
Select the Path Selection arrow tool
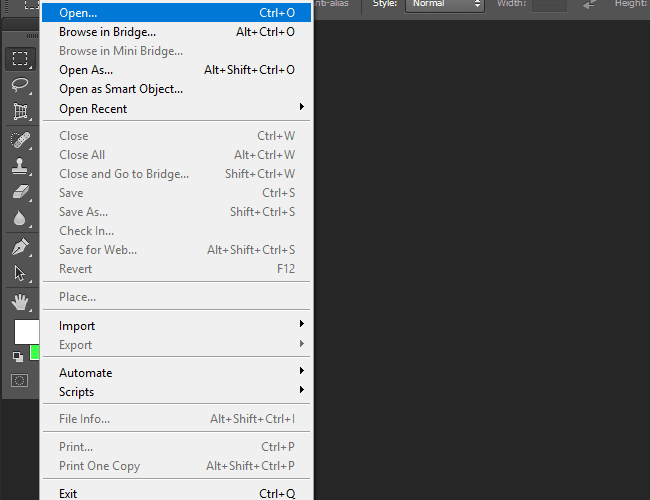20,274
